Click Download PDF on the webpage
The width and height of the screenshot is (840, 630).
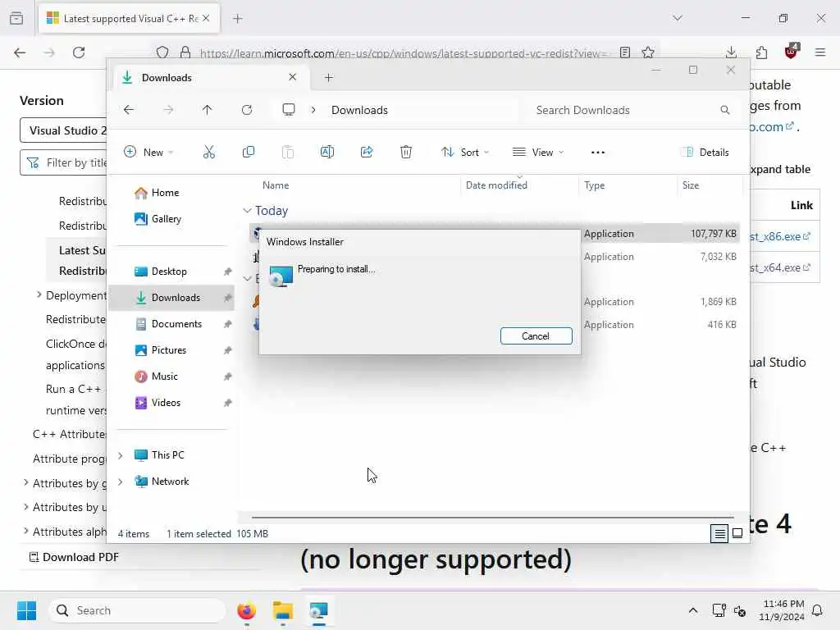[x=74, y=557]
